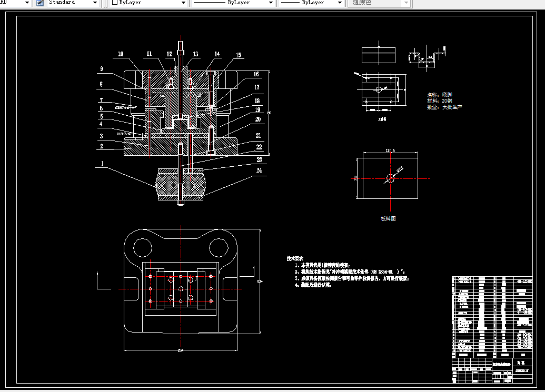Screen dimensions: 545x392
Task: Select the 工件图 caption text
Action: (x=382, y=119)
